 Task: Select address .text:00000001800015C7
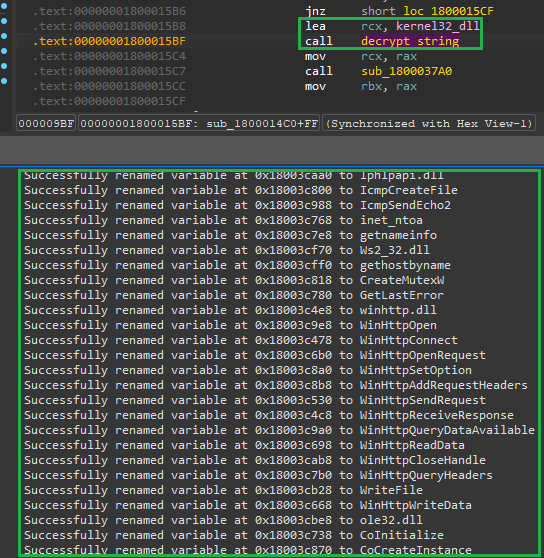[109, 71]
